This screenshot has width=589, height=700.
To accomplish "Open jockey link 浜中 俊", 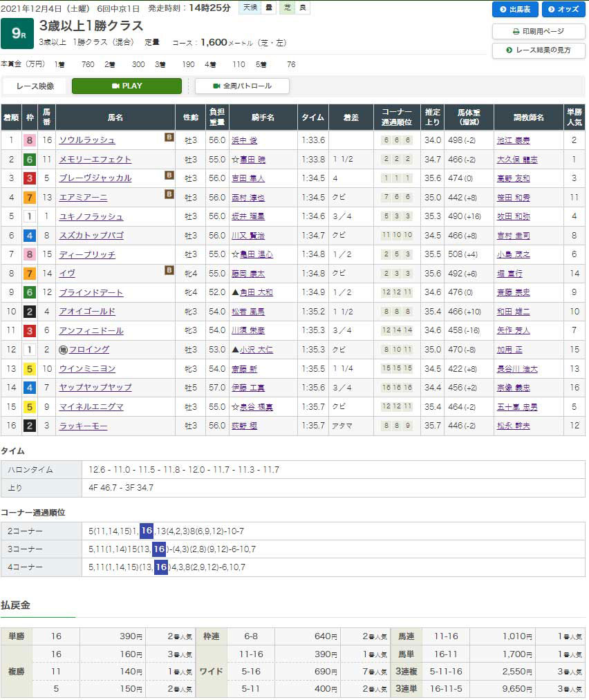I will pos(244,140).
